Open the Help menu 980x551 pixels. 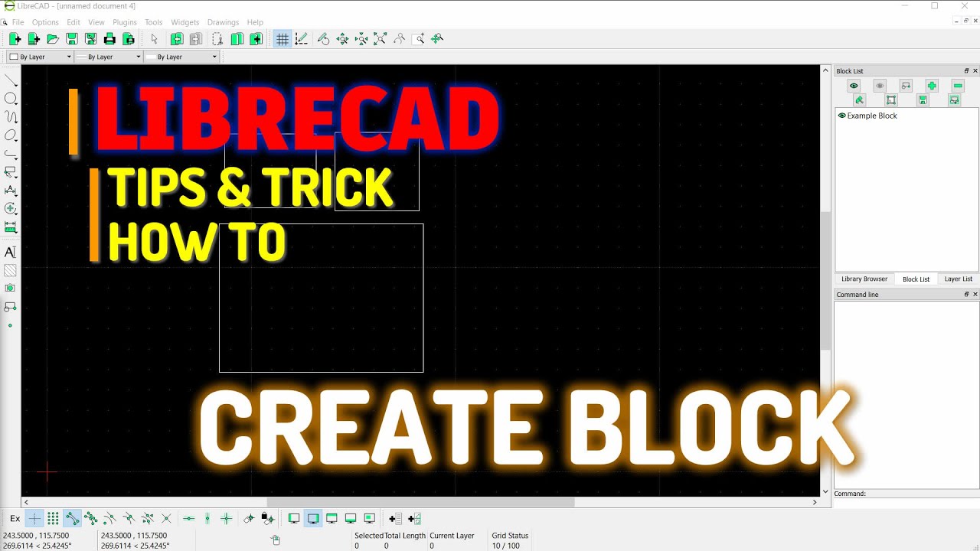(255, 22)
